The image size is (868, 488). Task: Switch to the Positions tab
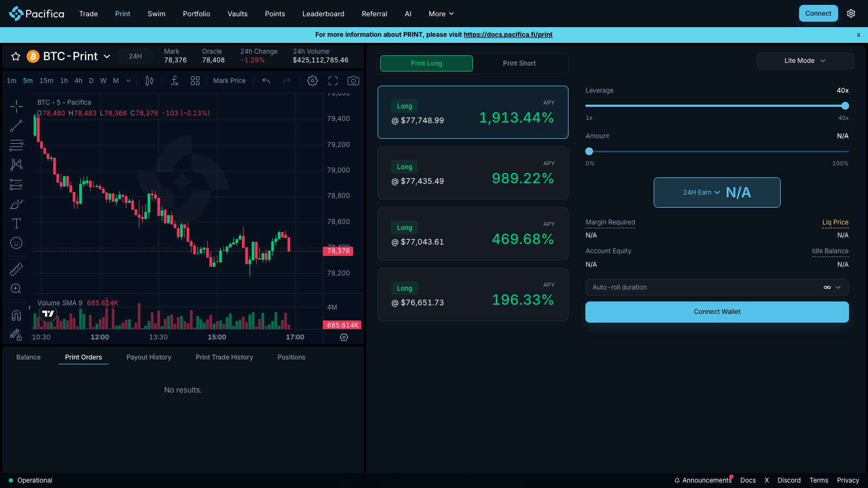291,357
